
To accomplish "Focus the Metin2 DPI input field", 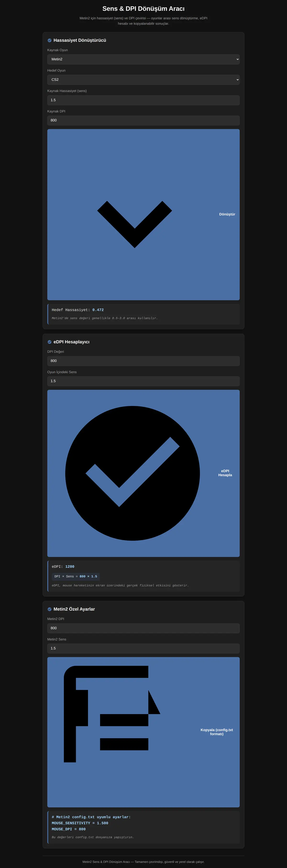I will [143, 628].
